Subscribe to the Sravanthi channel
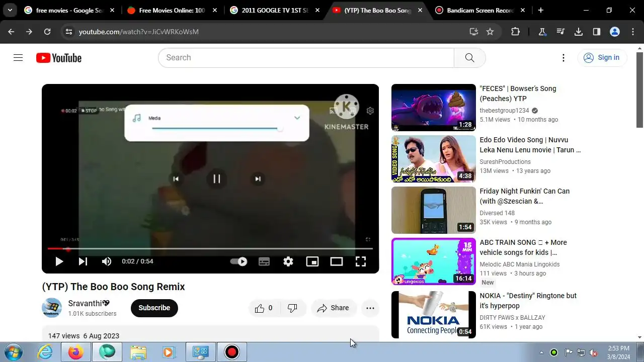644x362 pixels. pyautogui.click(x=154, y=308)
